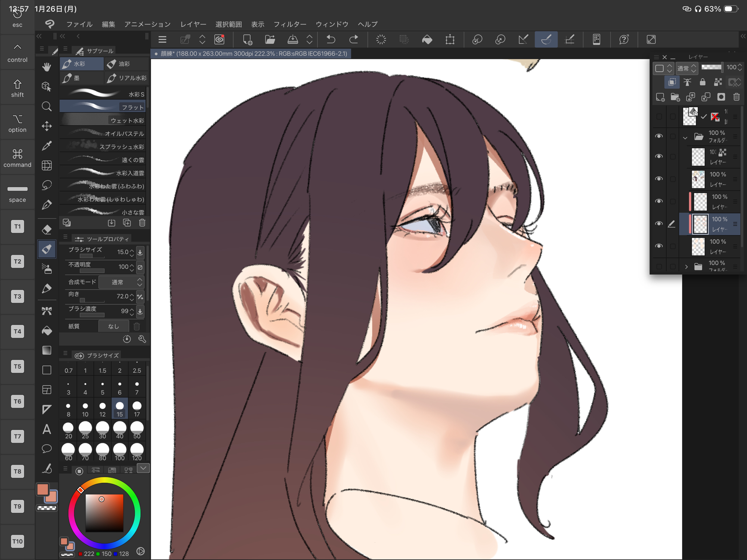Choose brush size preset 30
This screenshot has width=747, height=560.
pyautogui.click(x=102, y=430)
